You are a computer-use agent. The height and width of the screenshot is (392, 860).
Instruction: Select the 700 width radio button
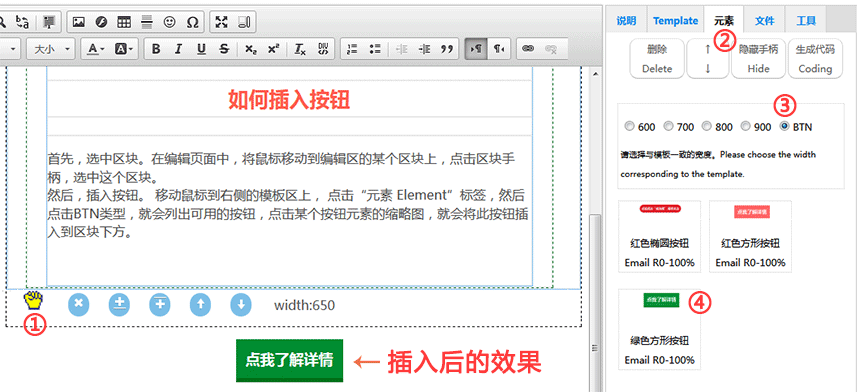(668, 126)
